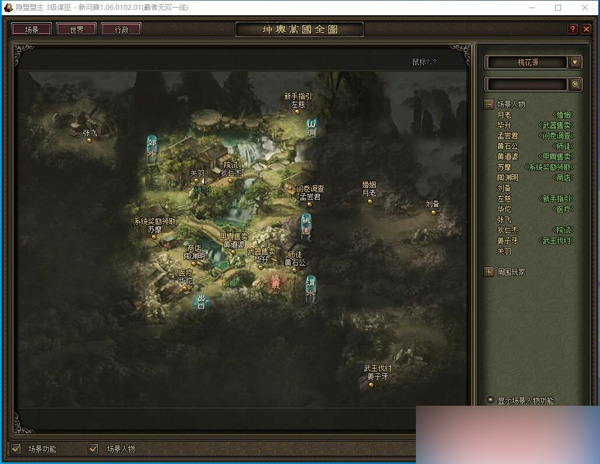Select the 显示场景人物功能 radio option

coord(490,399)
